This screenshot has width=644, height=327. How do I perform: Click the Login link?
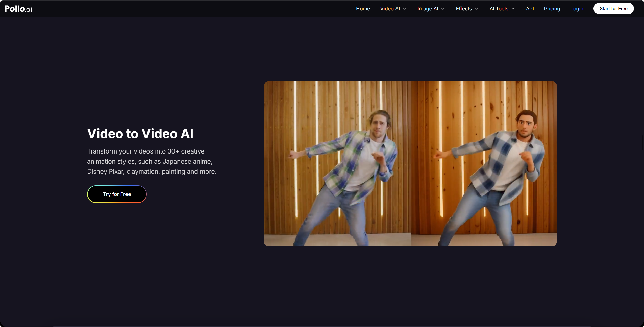click(577, 9)
